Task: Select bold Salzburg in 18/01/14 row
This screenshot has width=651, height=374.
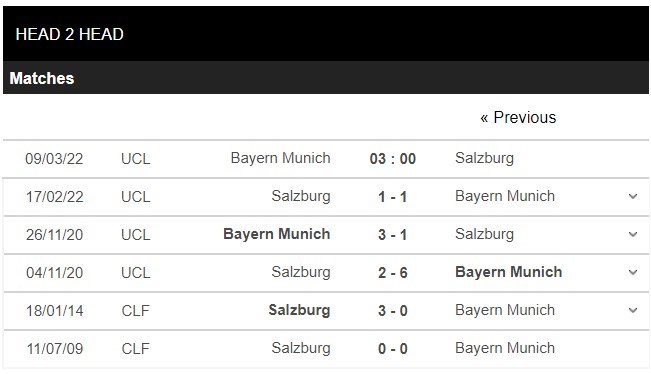Action: tap(299, 310)
